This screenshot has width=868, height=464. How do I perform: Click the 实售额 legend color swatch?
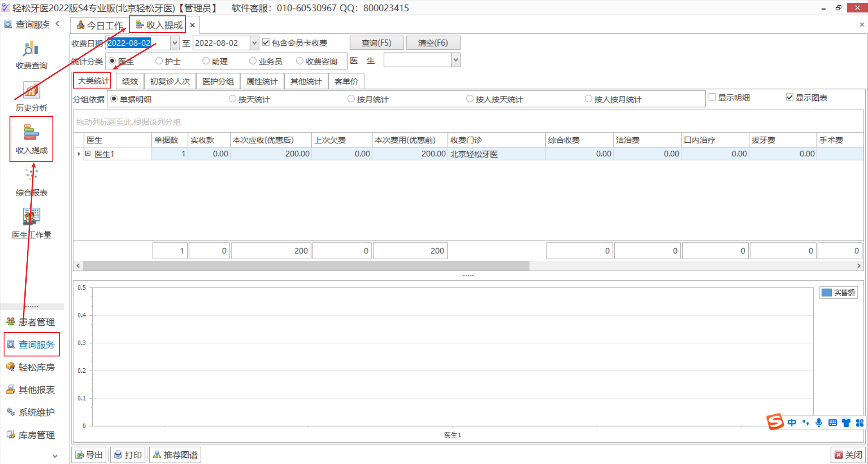pyautogui.click(x=826, y=292)
